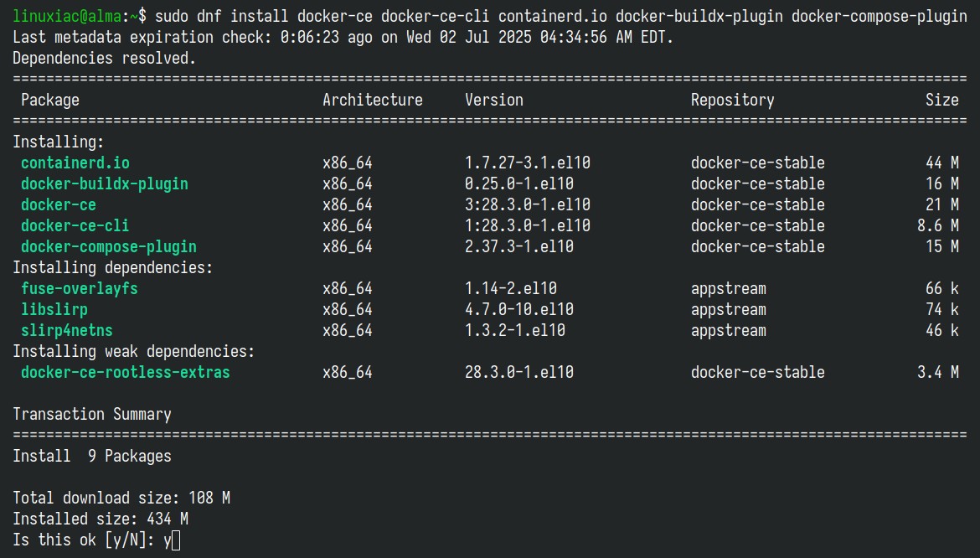This screenshot has height=558, width=980.
Task: Click the containerd.io package name
Action: [75, 163]
